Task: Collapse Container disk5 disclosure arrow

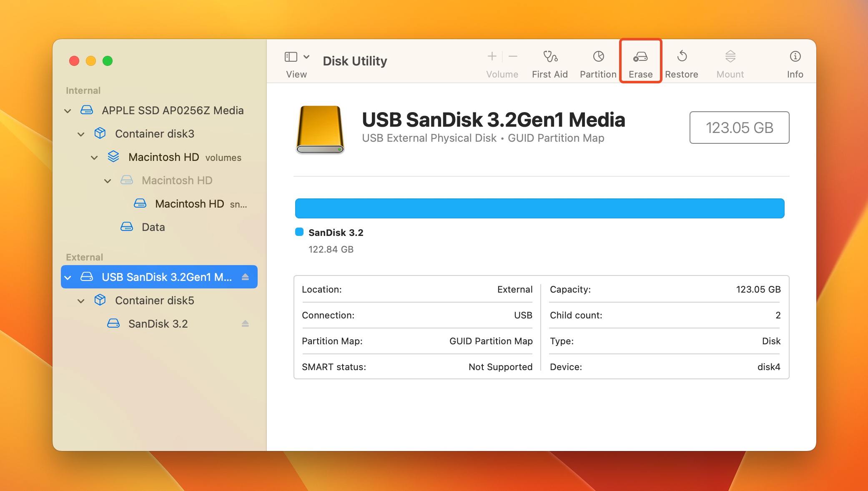Action: click(81, 301)
